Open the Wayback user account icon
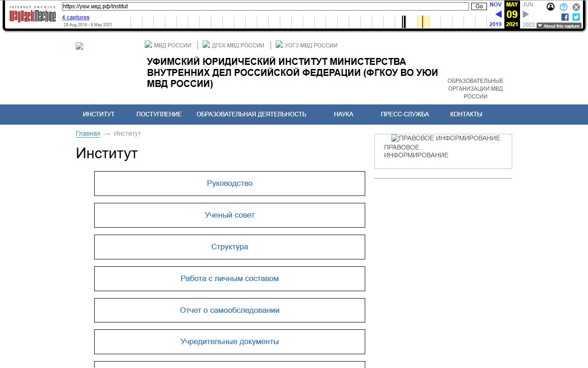 pyautogui.click(x=550, y=7)
